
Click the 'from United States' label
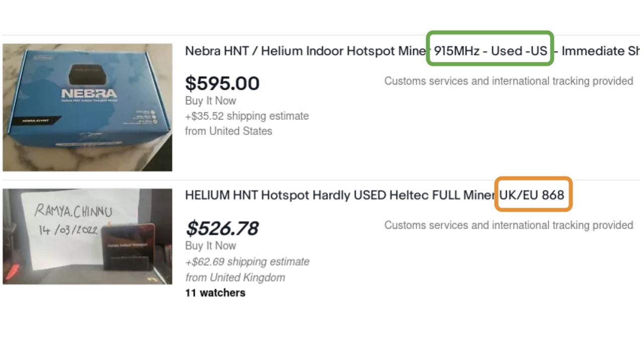tap(228, 131)
